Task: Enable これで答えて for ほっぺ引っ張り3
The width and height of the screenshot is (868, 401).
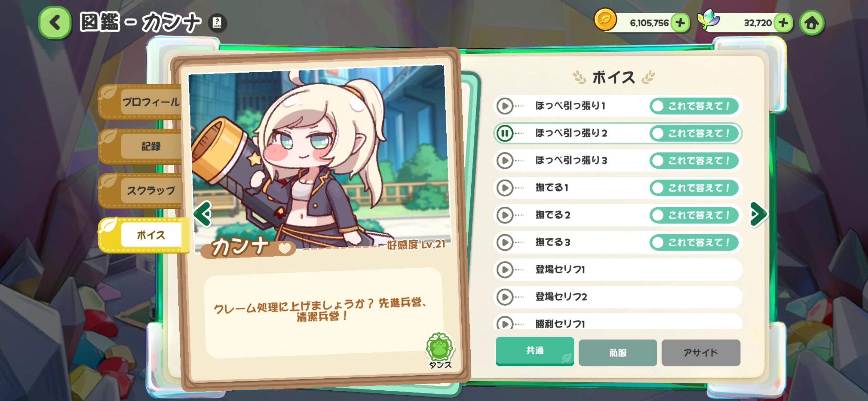Action: (694, 160)
